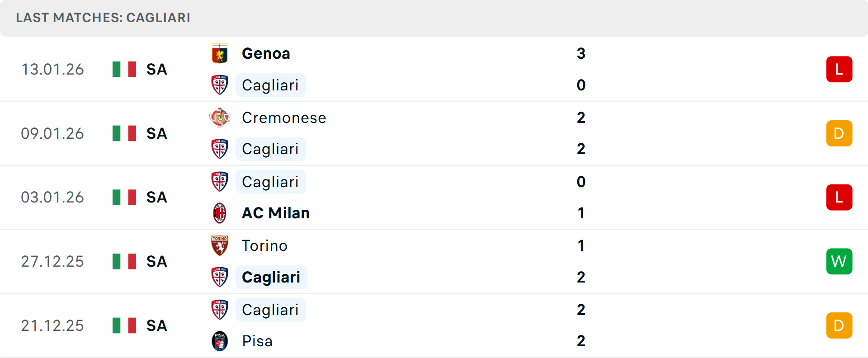Open the Pisa team name link
The width and height of the screenshot is (868, 358).
point(257,341)
